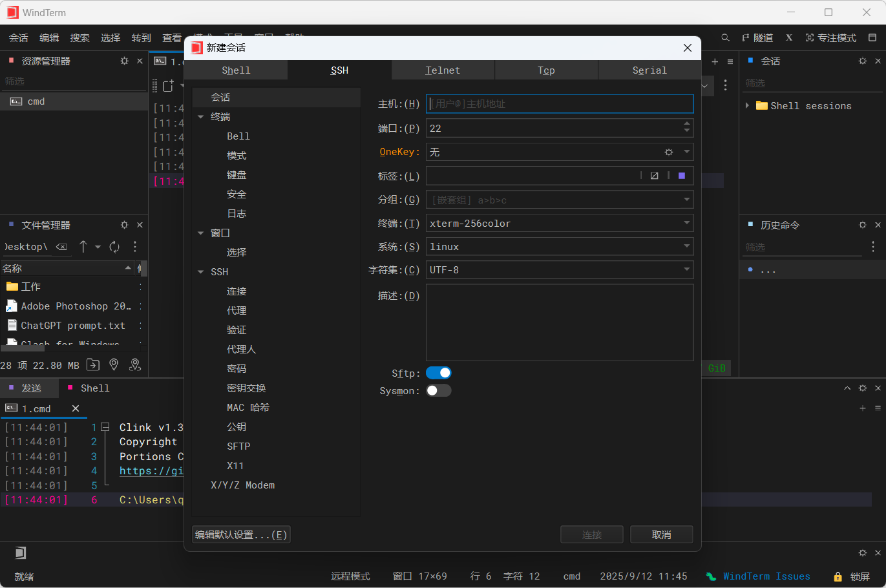Viewport: 886px width, 588px height.
Task: Switch to the Serial tab
Action: (x=649, y=70)
